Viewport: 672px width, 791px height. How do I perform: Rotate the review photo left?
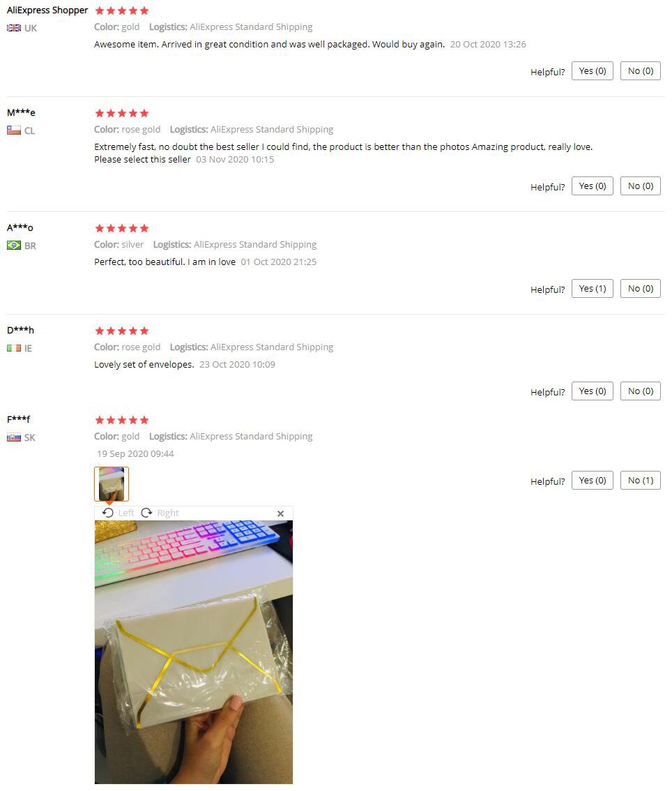click(118, 513)
